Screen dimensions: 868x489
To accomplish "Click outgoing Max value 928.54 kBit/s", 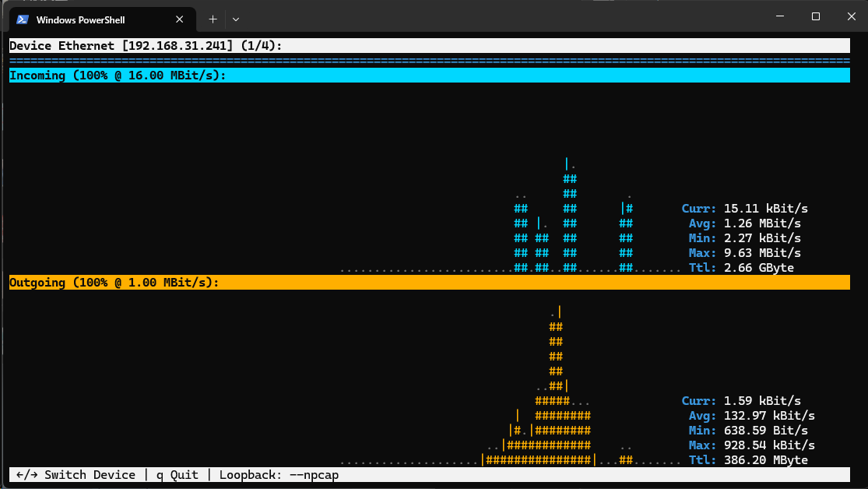I will (x=769, y=445).
